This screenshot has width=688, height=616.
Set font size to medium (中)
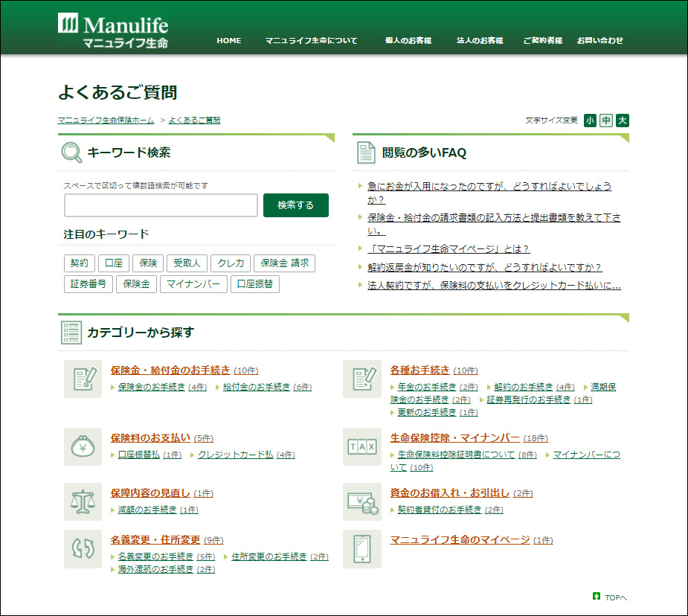coord(606,121)
